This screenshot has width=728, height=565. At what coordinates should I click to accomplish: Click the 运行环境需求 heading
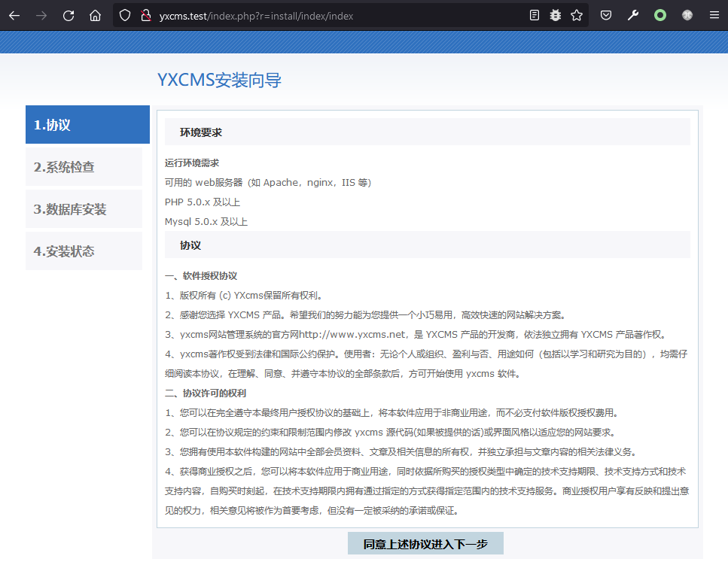192,163
